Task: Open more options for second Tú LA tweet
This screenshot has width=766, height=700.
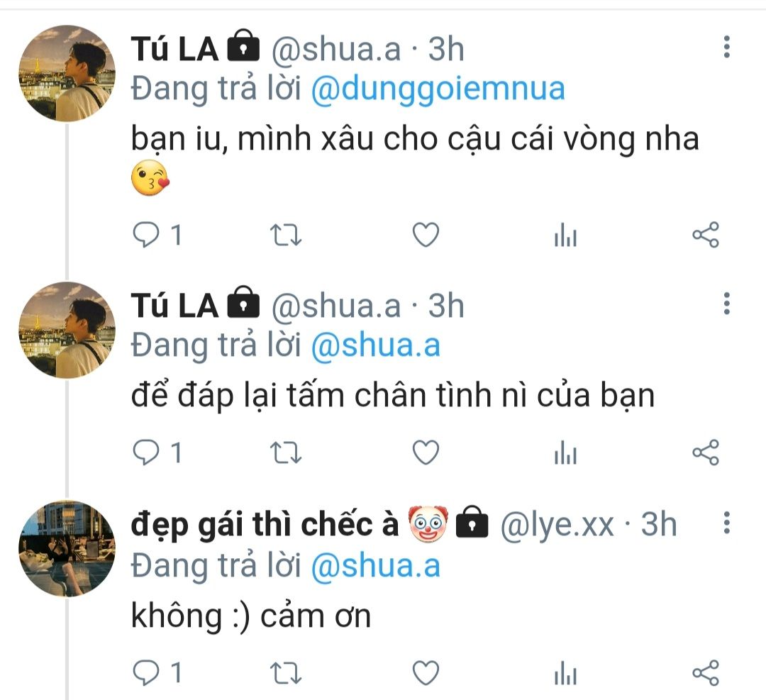Action: (x=726, y=304)
